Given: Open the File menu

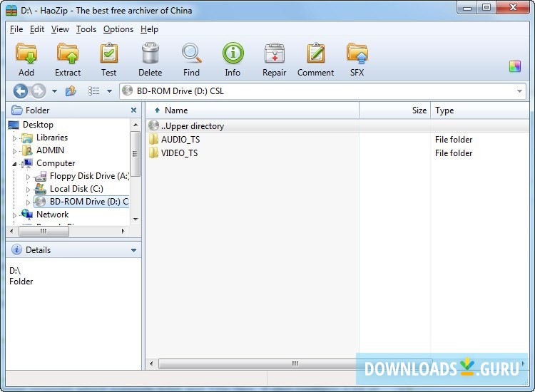Looking at the screenshot, I should pyautogui.click(x=16, y=29).
